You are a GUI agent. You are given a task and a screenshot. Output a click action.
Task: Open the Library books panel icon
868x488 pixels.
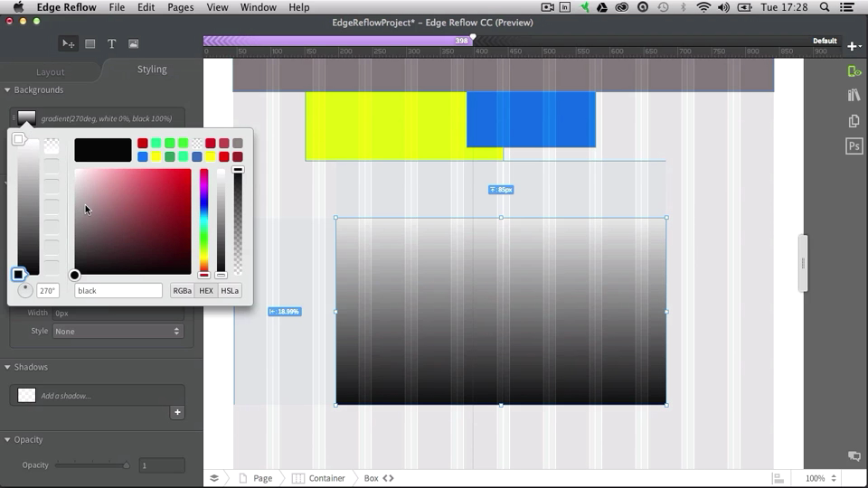[x=854, y=95]
